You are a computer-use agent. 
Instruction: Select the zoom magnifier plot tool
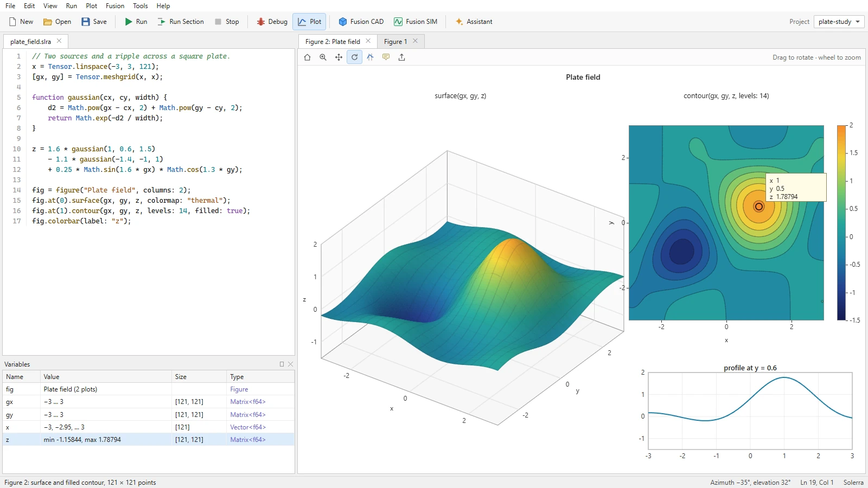coord(323,57)
